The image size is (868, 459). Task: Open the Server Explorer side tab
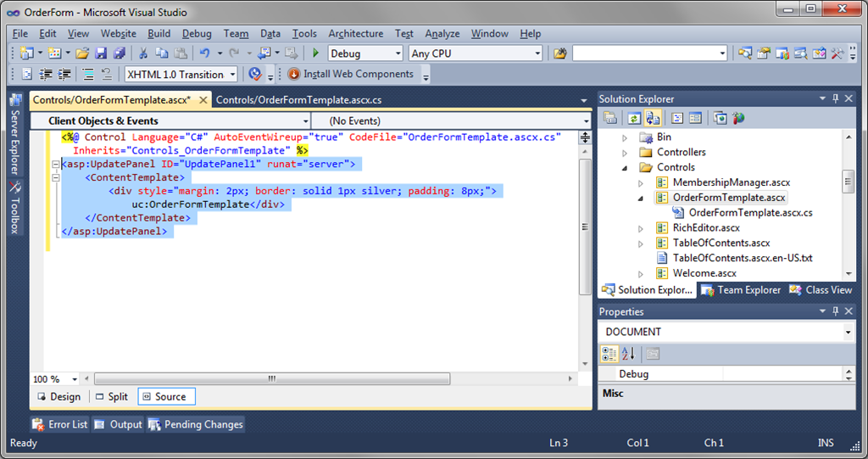(15, 133)
